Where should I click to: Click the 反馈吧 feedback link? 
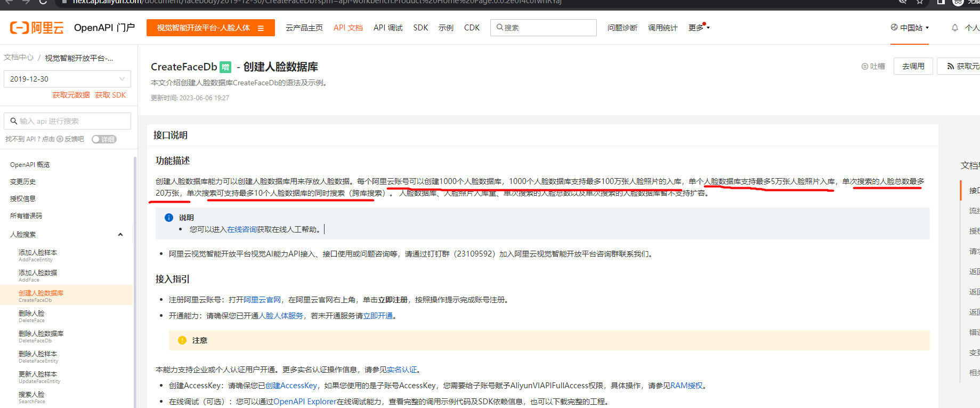74,139
